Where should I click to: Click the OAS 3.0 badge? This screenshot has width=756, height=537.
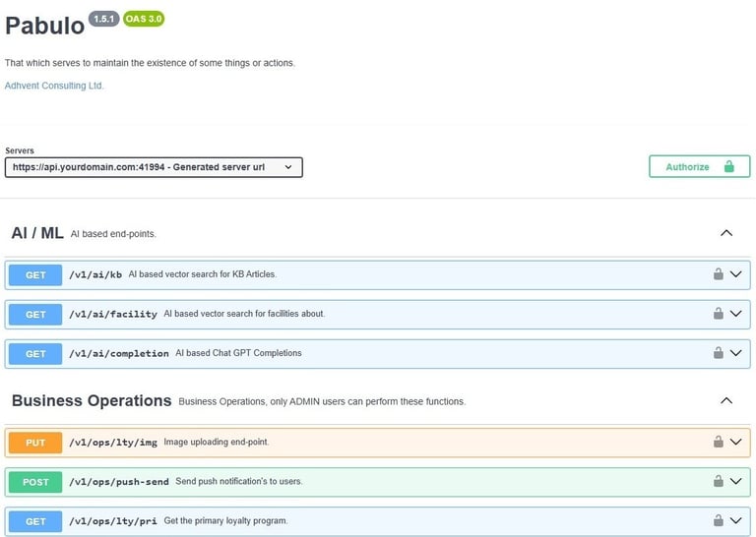pos(144,19)
